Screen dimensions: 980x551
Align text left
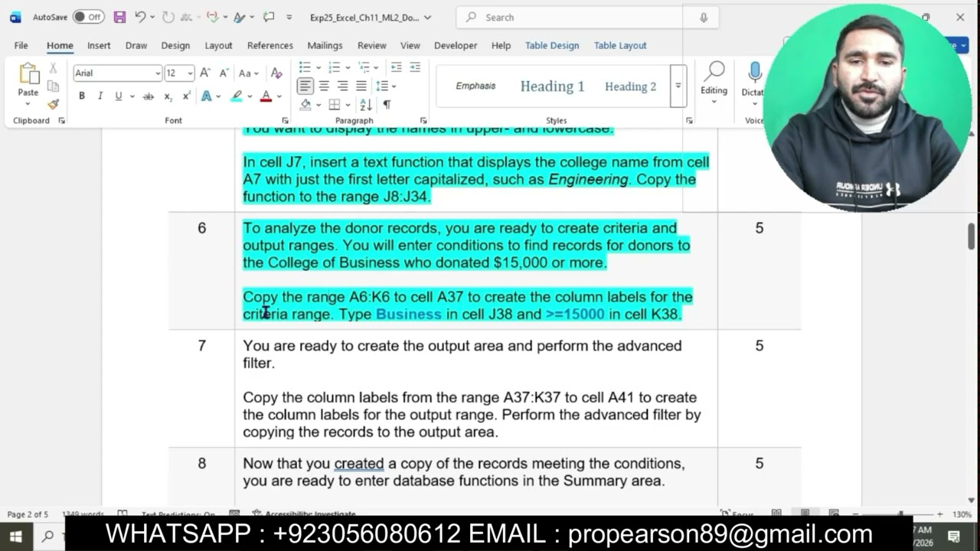coord(305,86)
